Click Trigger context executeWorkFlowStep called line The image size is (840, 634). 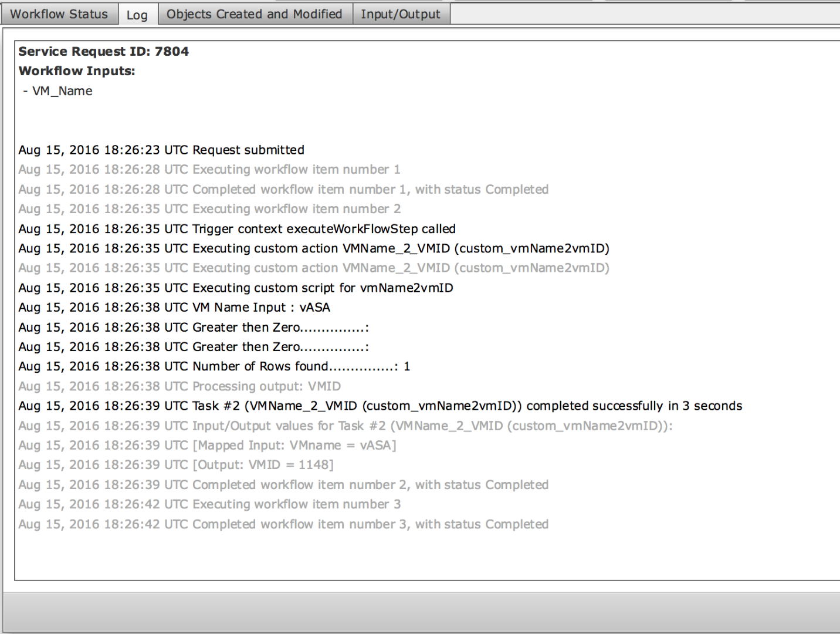237,229
